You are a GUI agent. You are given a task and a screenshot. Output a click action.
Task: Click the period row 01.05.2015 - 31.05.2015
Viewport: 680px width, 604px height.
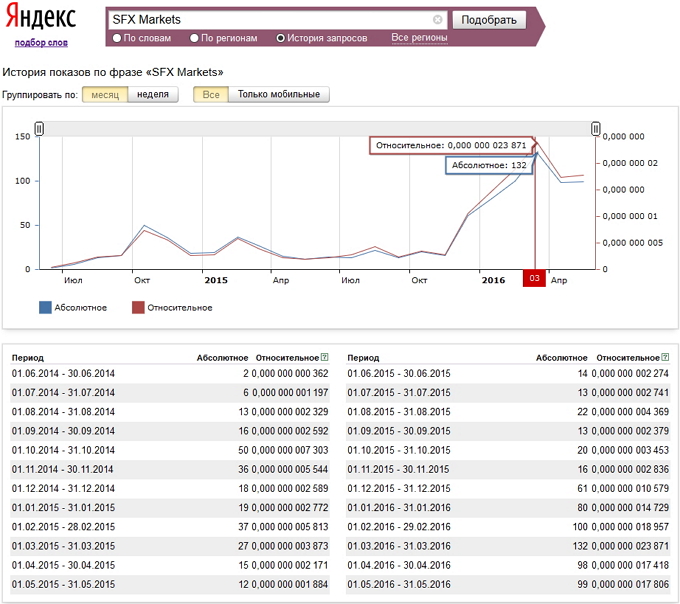(x=170, y=584)
